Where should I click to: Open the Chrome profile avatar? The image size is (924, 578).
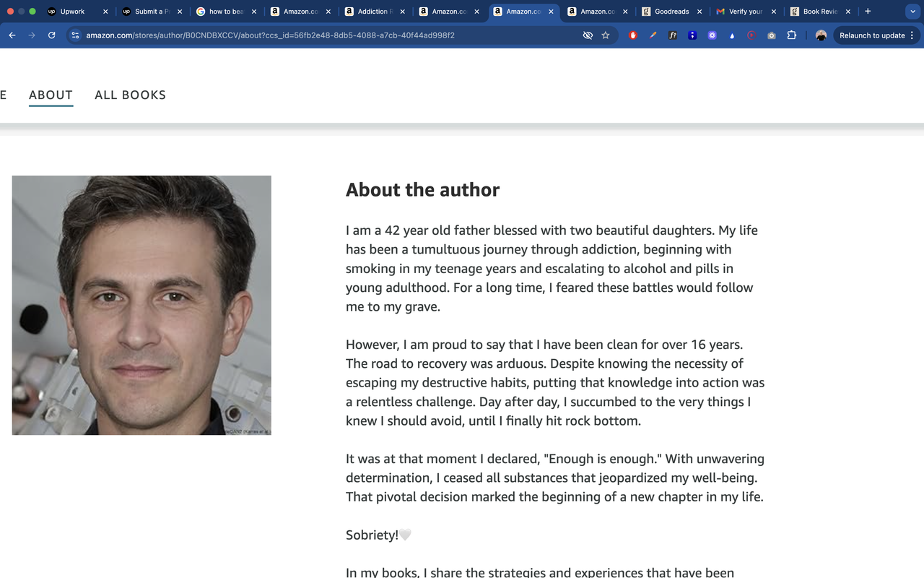[x=821, y=35]
